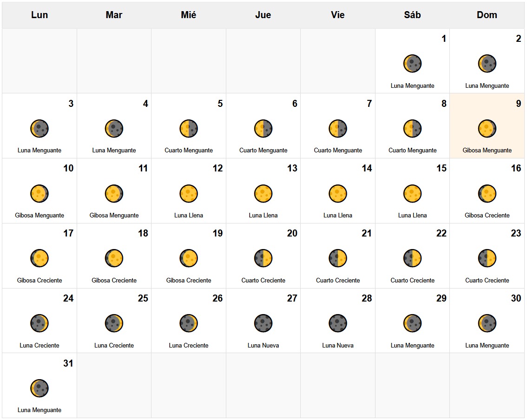Select the date number 18
Image resolution: width=527 pixels, height=420 pixels.
coord(143,233)
